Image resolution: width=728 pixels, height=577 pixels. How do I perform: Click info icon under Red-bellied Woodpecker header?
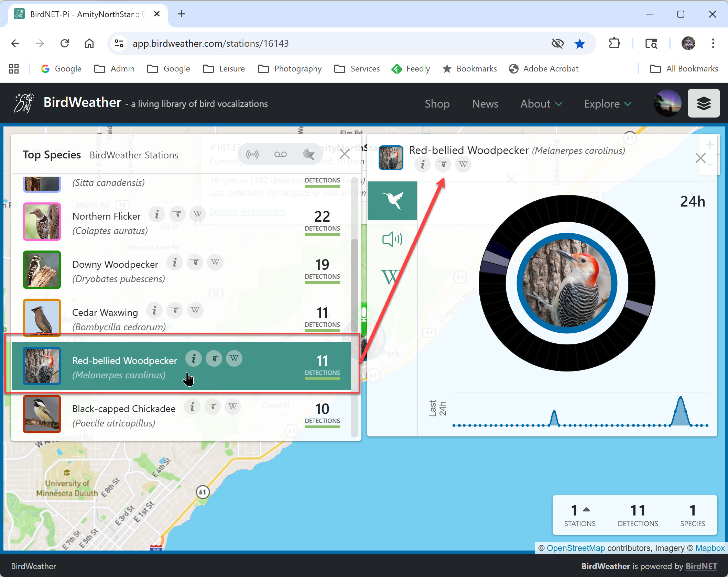tap(423, 164)
